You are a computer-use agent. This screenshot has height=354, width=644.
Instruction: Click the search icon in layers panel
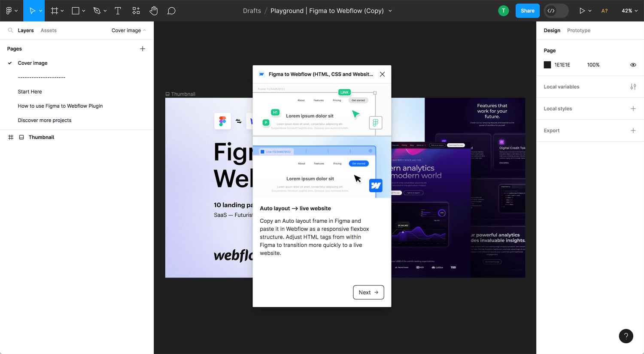[x=10, y=30]
